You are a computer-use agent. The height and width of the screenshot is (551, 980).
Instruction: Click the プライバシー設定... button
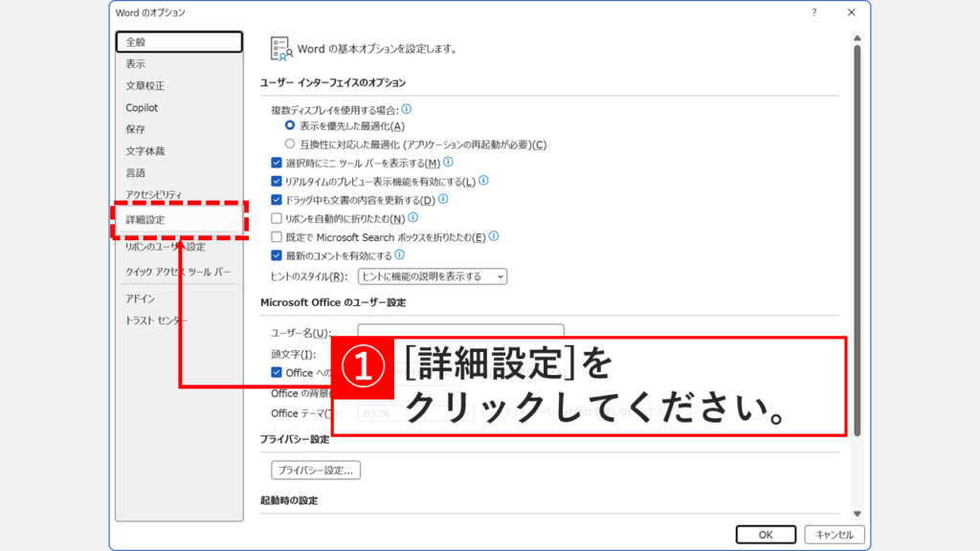tap(316, 471)
